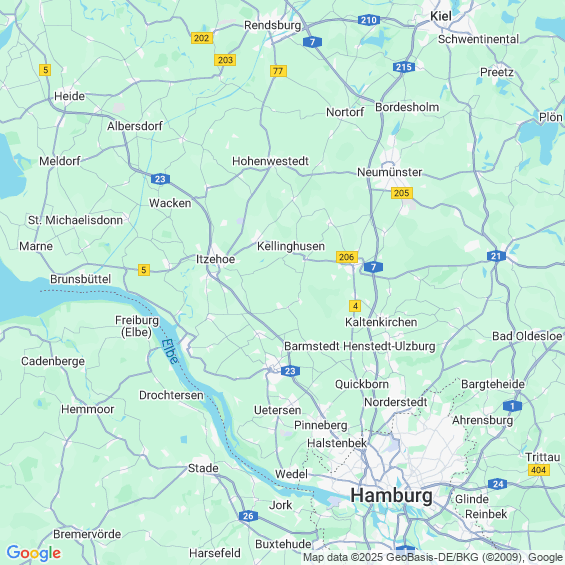The image size is (565, 565).
Task: Click the A 24 highway shield
Action: pos(497,484)
